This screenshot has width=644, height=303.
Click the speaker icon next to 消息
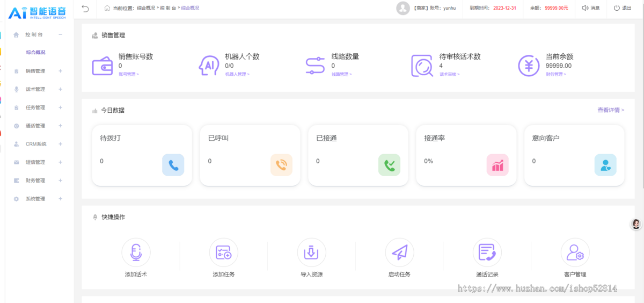(585, 8)
